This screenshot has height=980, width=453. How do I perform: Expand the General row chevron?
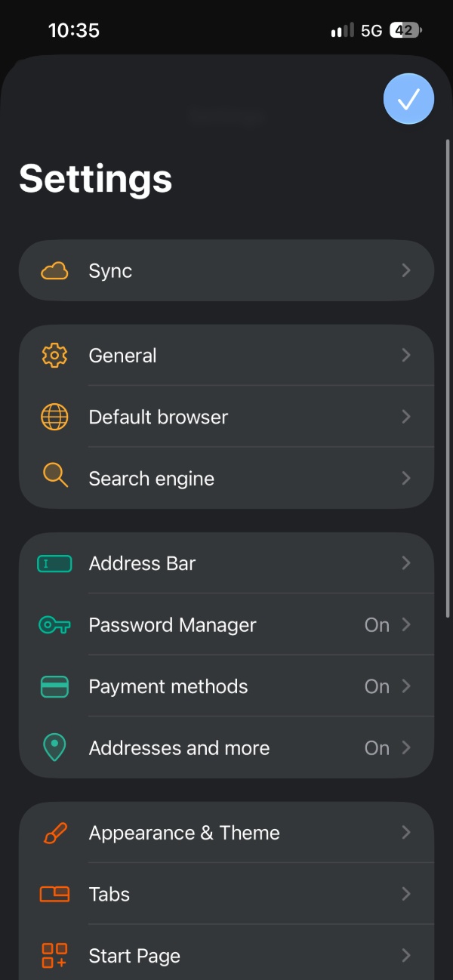(x=406, y=355)
